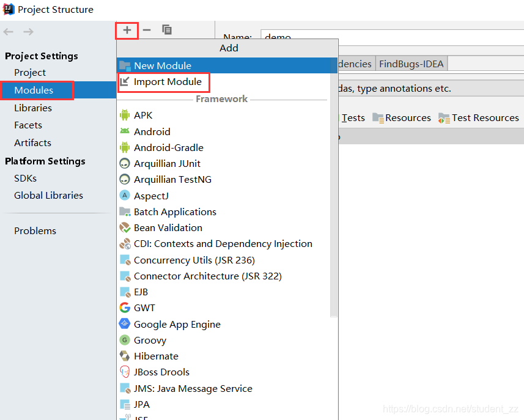Click the Add popup vertical scrollbar
This screenshot has width=524, height=420.
point(333,187)
